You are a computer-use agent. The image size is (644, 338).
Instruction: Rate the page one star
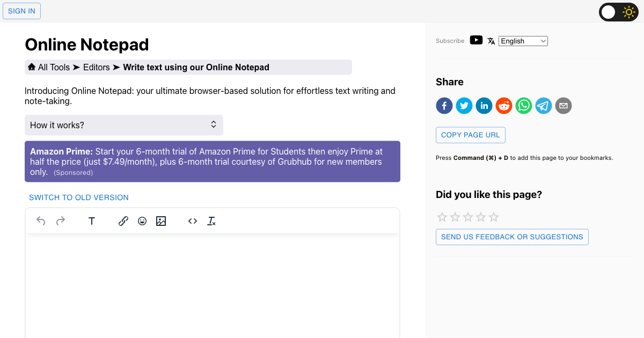[x=442, y=217]
